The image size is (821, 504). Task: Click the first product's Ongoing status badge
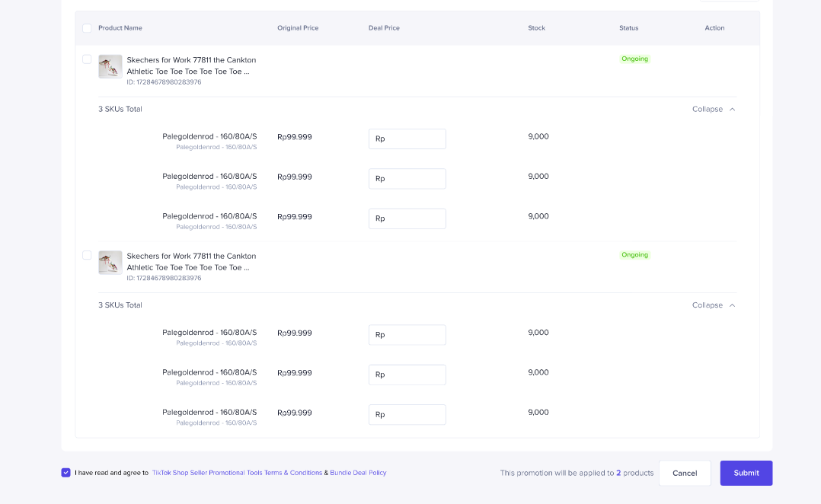[x=634, y=59]
